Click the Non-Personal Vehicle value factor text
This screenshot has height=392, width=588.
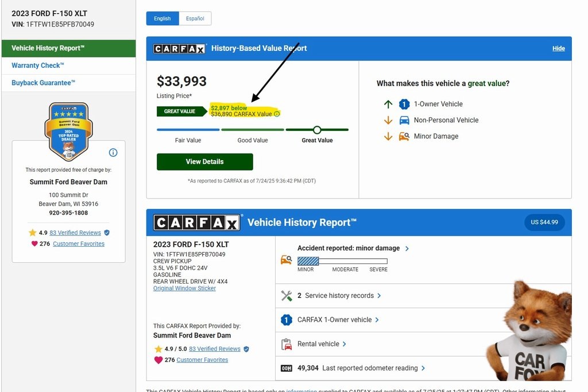(x=446, y=121)
